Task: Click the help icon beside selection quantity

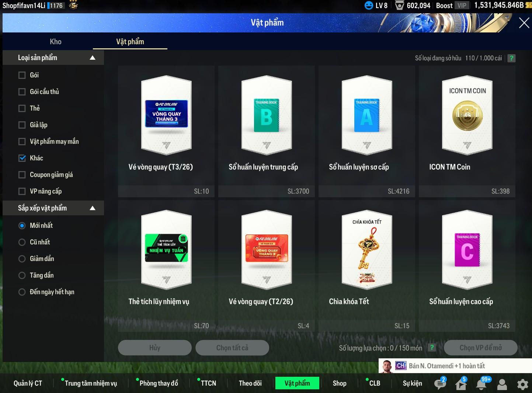Action: (x=432, y=348)
